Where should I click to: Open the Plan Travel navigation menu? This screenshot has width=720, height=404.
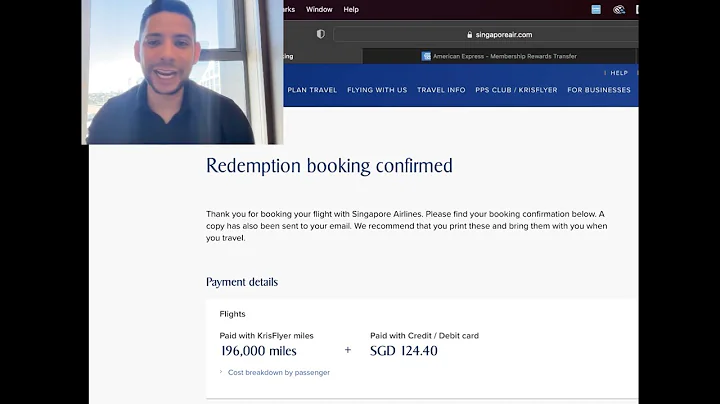(x=312, y=90)
